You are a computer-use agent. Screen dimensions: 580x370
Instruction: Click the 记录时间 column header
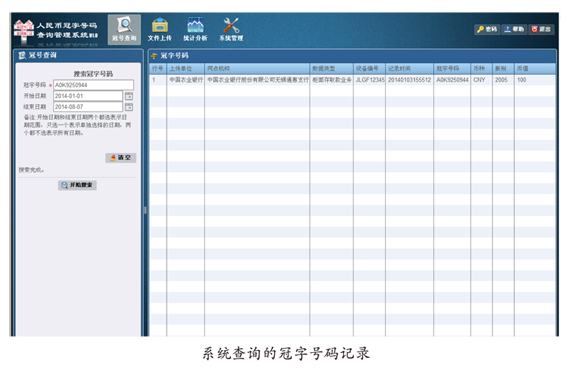tap(409, 68)
